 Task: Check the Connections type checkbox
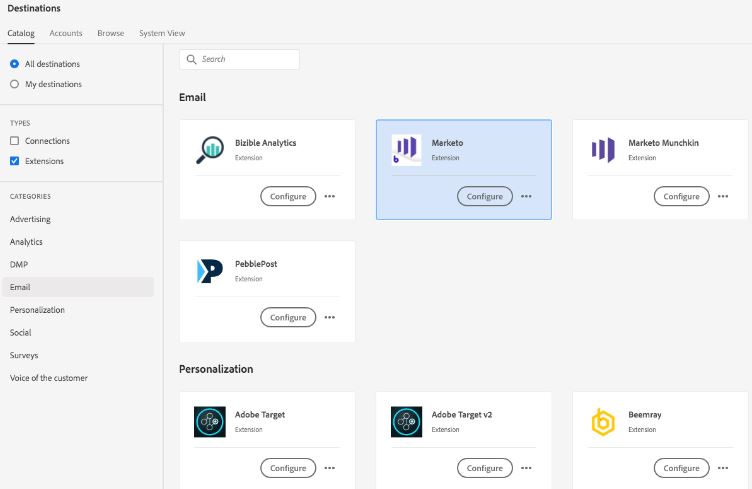point(14,141)
